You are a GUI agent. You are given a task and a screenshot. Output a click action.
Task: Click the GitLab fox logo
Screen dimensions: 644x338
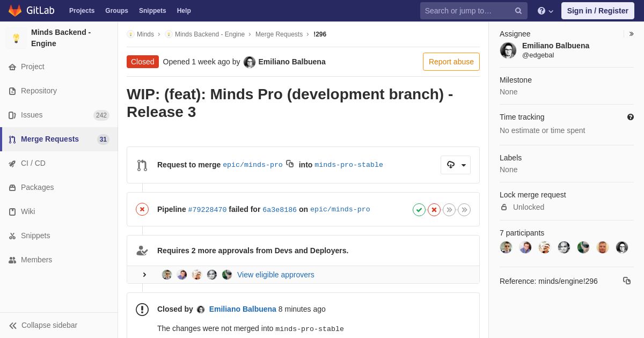coord(15,11)
